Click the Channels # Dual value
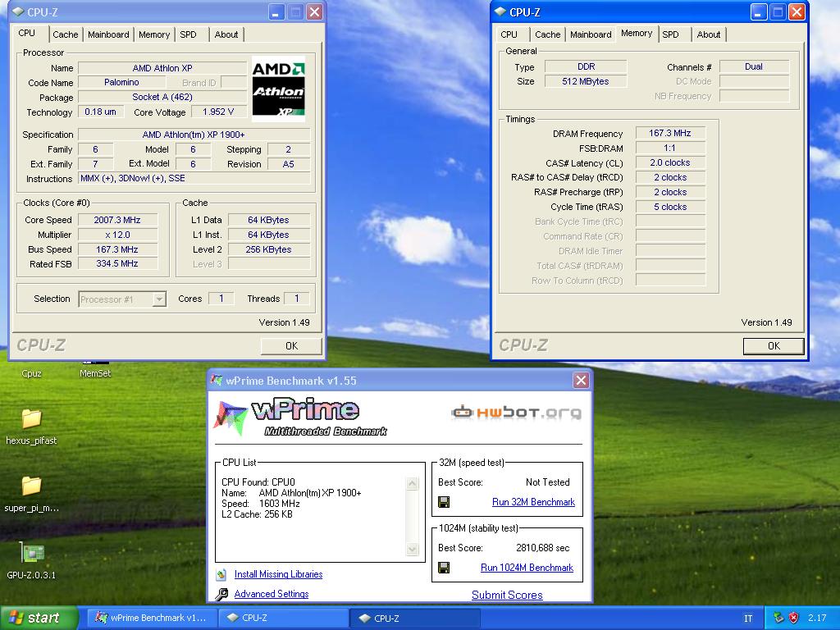This screenshot has height=630, width=840. tap(753, 67)
